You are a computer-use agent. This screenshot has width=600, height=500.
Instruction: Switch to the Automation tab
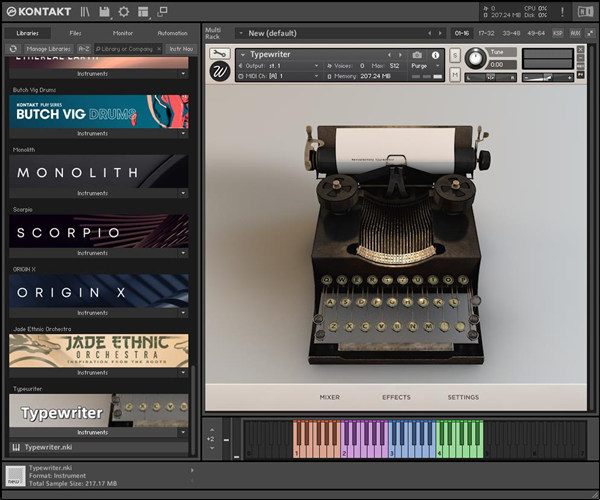pos(172,33)
